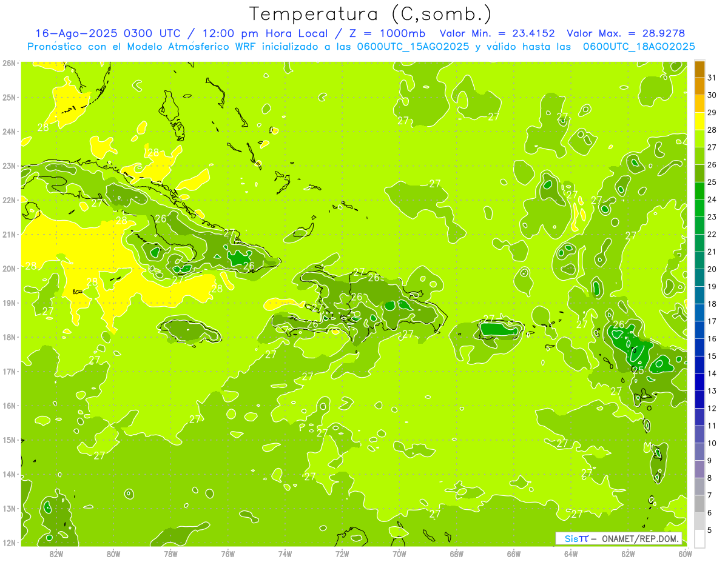Select yellow color band between 28 and 29
Image resolution: width=728 pixels, height=562 pixels.
[x=699, y=121]
